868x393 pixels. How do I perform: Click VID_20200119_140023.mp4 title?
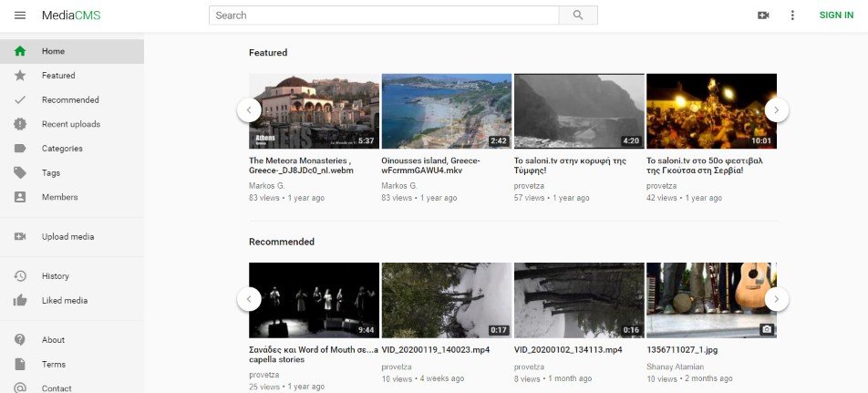tap(436, 350)
